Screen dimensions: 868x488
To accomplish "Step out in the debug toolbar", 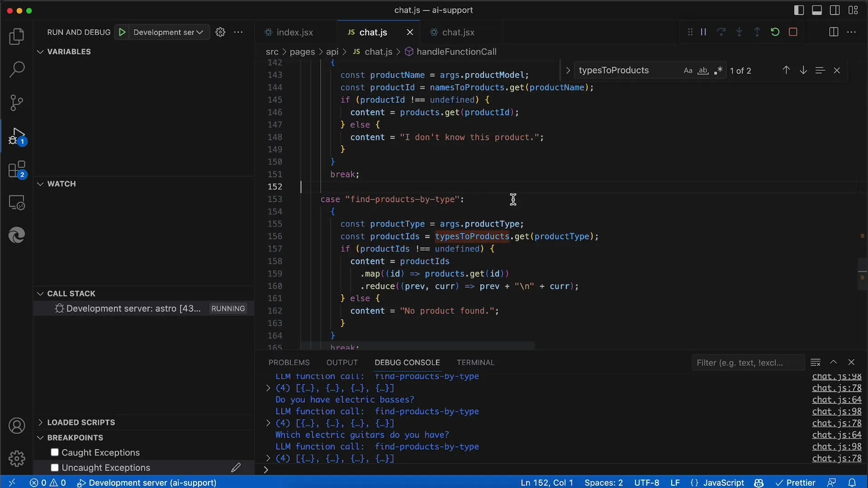I will 757,32.
